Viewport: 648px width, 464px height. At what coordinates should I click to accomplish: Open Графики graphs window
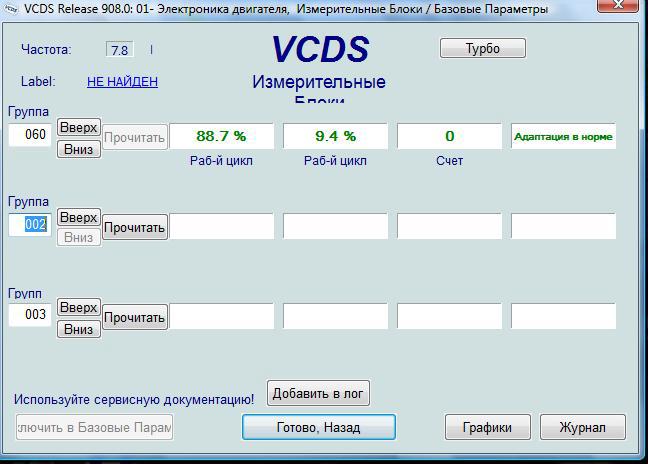pyautogui.click(x=487, y=427)
